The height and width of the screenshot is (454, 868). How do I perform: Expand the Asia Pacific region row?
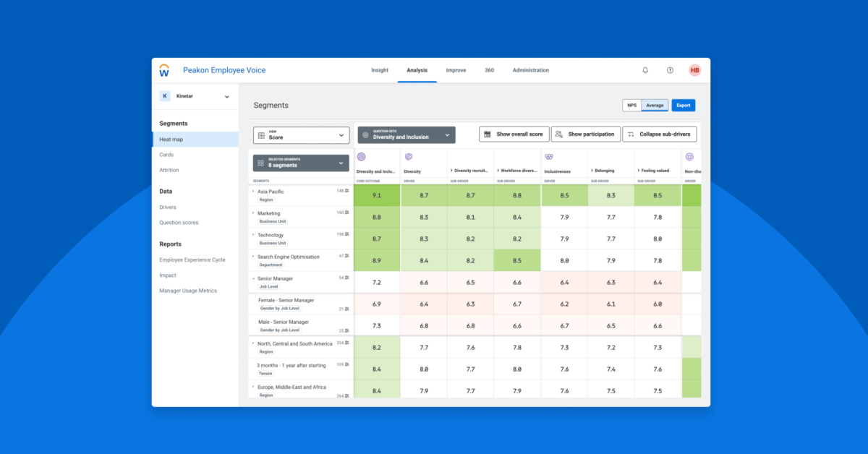pyautogui.click(x=253, y=192)
